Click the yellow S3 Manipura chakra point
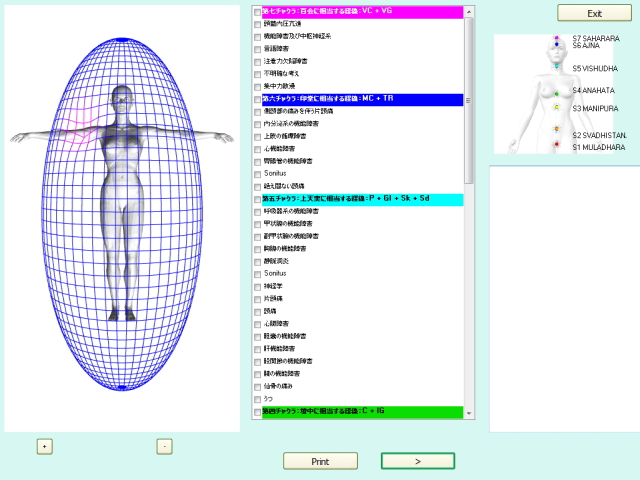This screenshot has width=640, height=480. [556, 108]
